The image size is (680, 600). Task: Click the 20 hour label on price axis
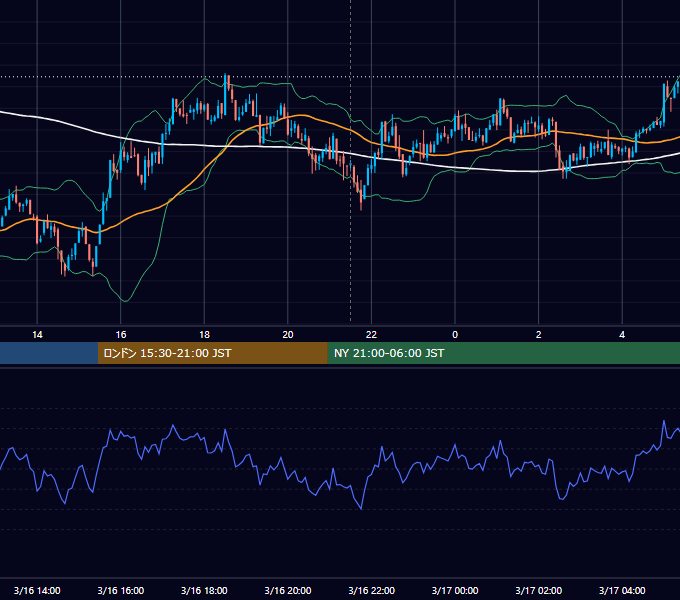click(288, 335)
